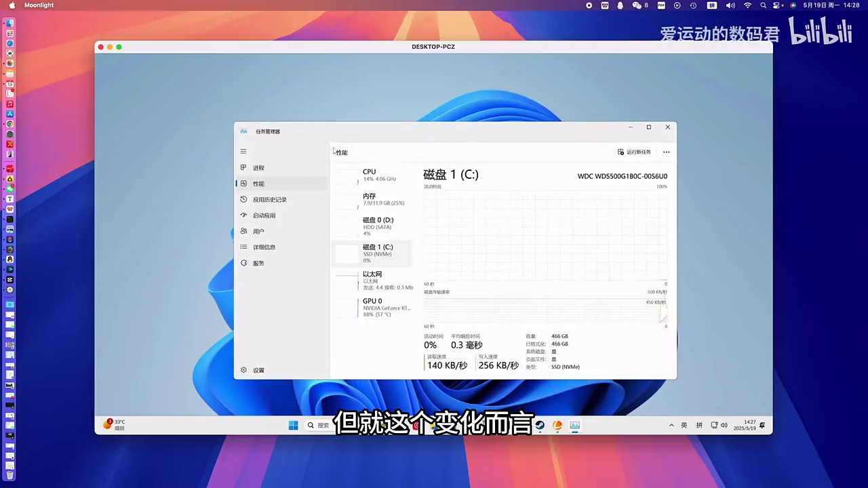Expand the Windows system tray hidden icons
This screenshot has width=868, height=488.
671,426
